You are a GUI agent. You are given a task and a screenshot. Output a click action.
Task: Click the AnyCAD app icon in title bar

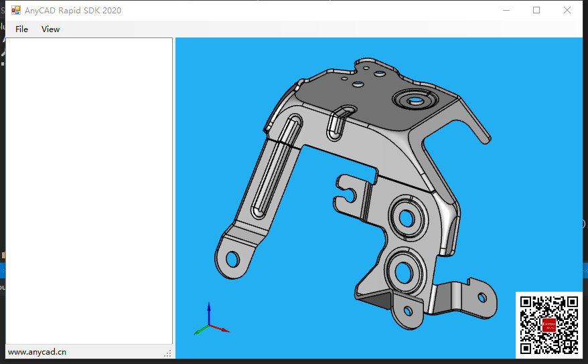(16, 11)
